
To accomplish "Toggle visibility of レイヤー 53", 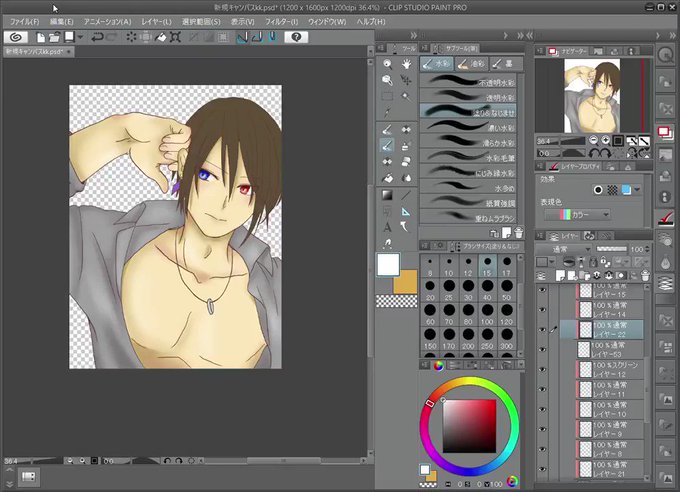I will [543, 350].
